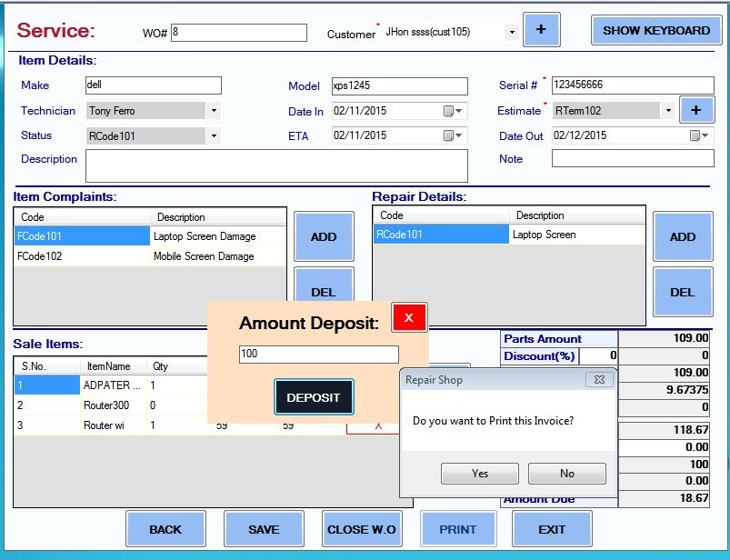Select FCode101 complaint row
Viewport: 730px width, 560px height.
click(150, 236)
